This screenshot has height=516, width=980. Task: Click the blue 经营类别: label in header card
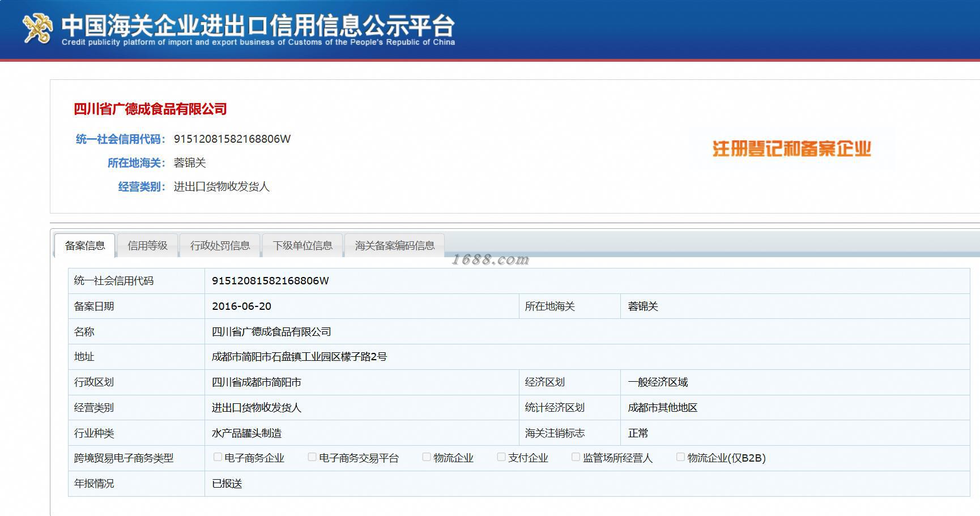tap(142, 186)
